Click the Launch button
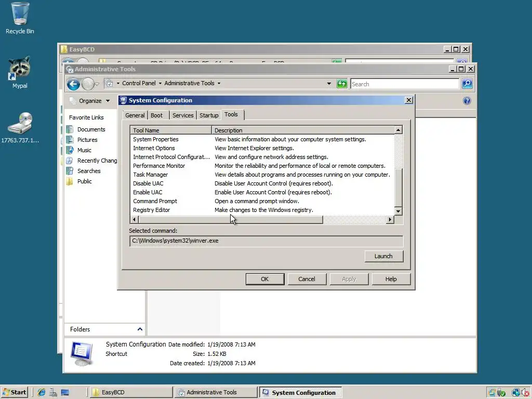Image resolution: width=532 pixels, height=399 pixels. (384, 256)
